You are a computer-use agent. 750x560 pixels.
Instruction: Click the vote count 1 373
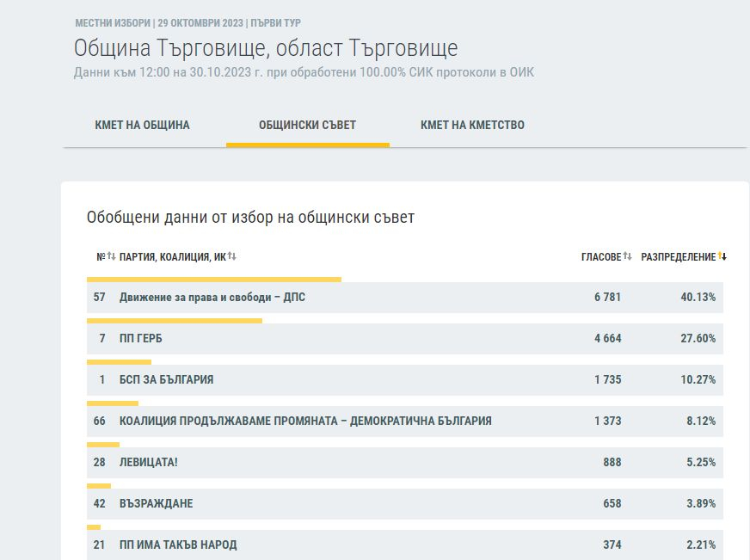point(607,422)
